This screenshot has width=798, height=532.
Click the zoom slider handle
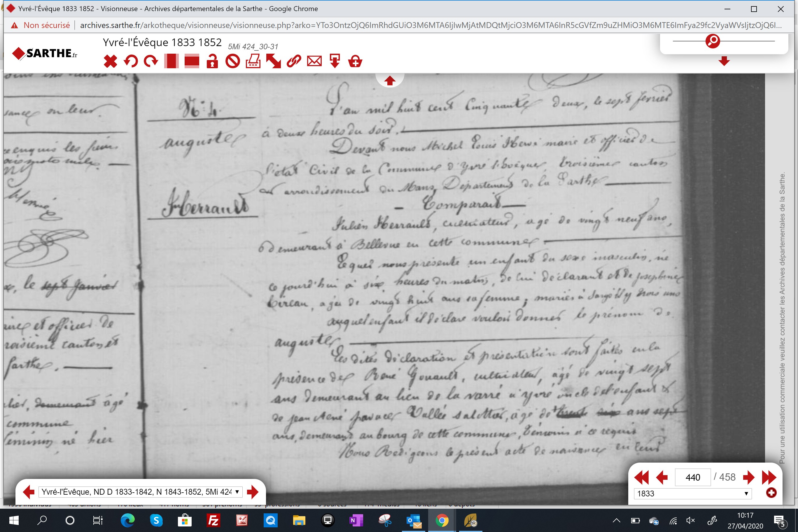(x=713, y=41)
